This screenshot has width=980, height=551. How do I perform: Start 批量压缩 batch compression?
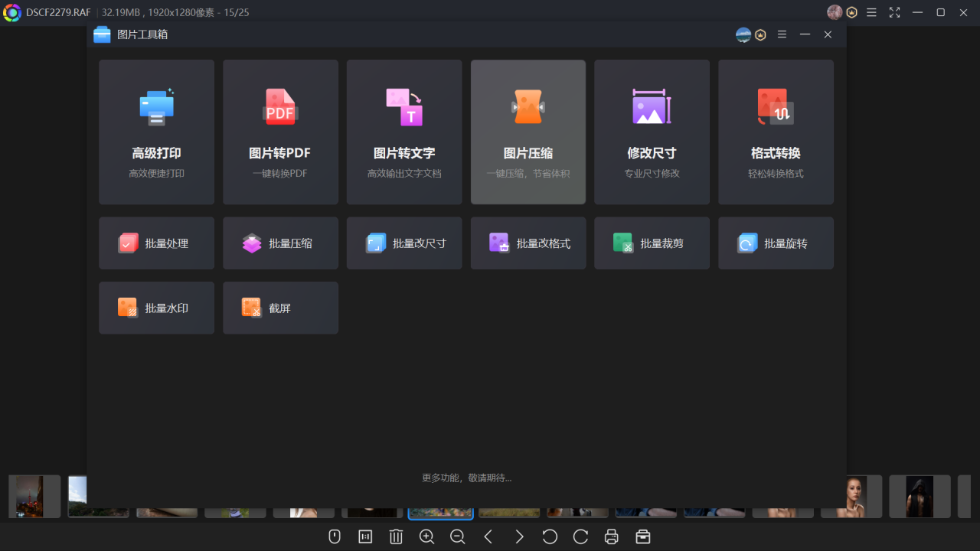pos(280,243)
